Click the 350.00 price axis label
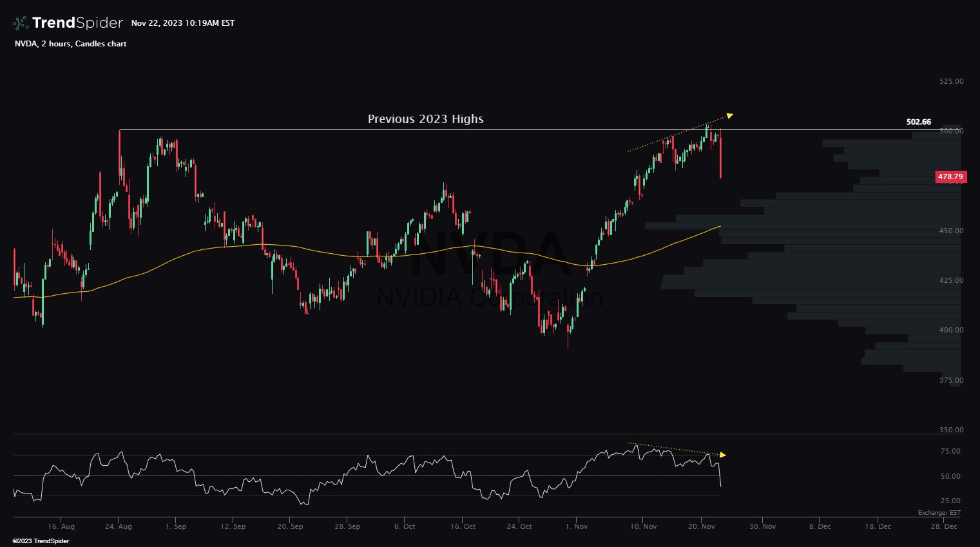Screen dimensions: 980x547 952,430
